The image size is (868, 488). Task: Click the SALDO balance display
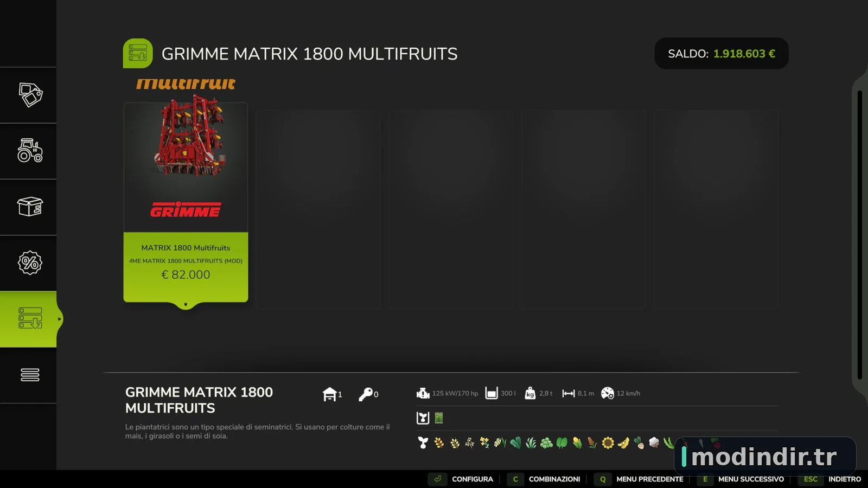[722, 54]
